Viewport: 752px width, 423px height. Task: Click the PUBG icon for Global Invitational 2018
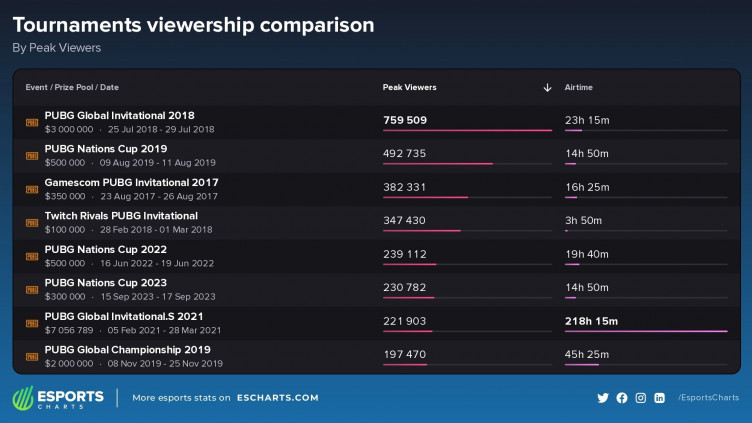(x=32, y=122)
